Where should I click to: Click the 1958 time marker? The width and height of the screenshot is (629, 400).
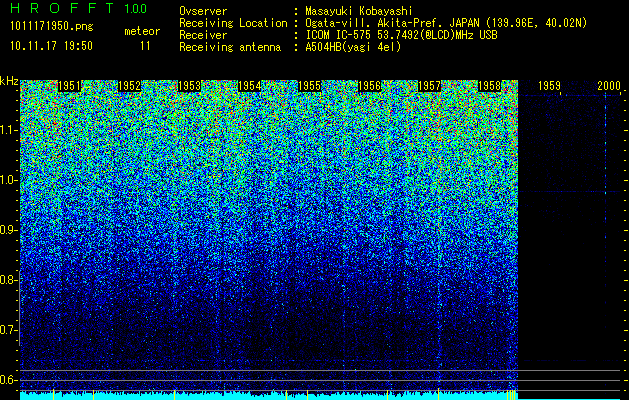(489, 86)
